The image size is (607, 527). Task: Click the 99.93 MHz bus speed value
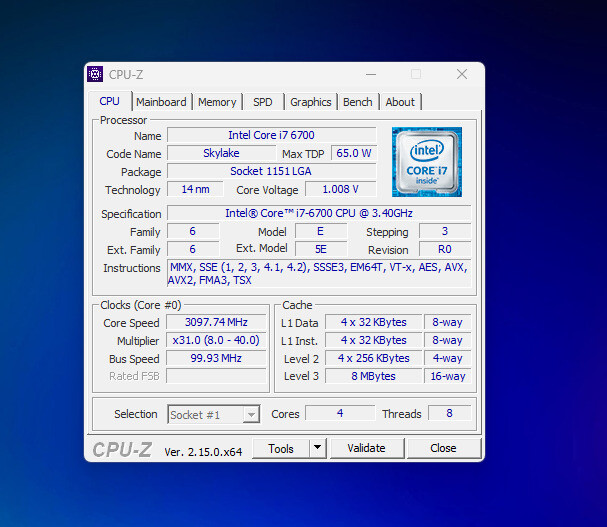(216, 358)
